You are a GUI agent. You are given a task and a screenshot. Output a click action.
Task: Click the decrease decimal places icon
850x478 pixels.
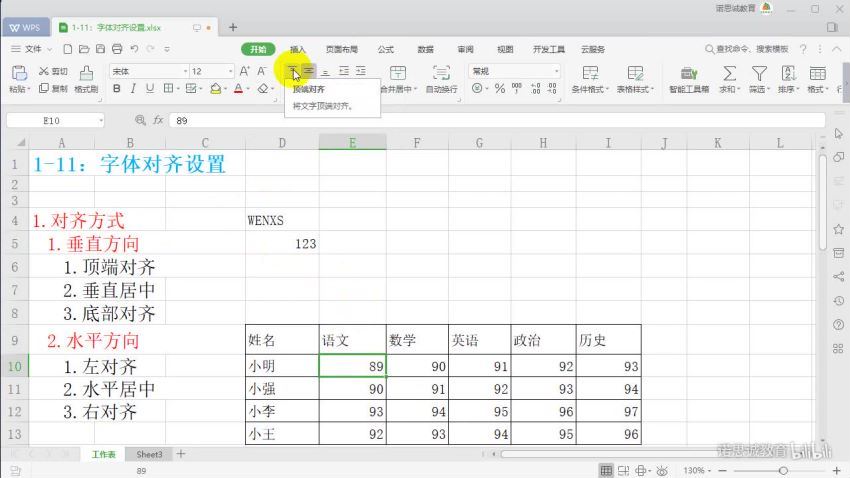coord(552,88)
